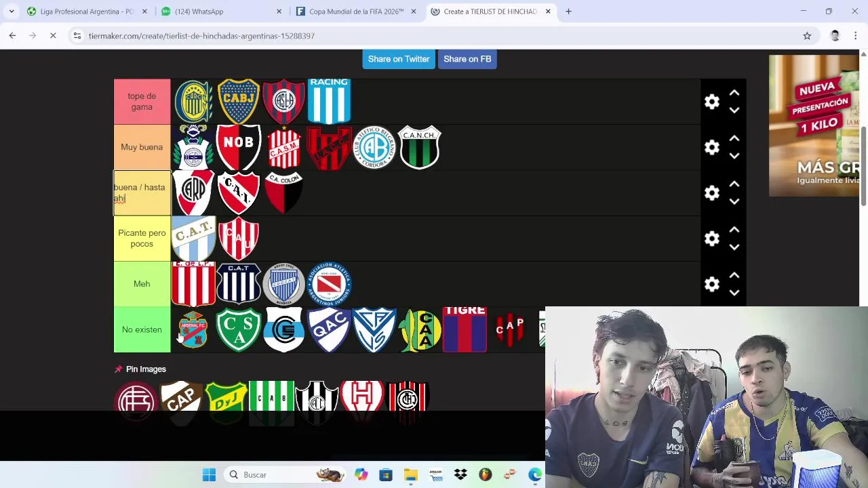The height and width of the screenshot is (488, 868).
Task: Bookmark this page with star icon
Action: 807,36
